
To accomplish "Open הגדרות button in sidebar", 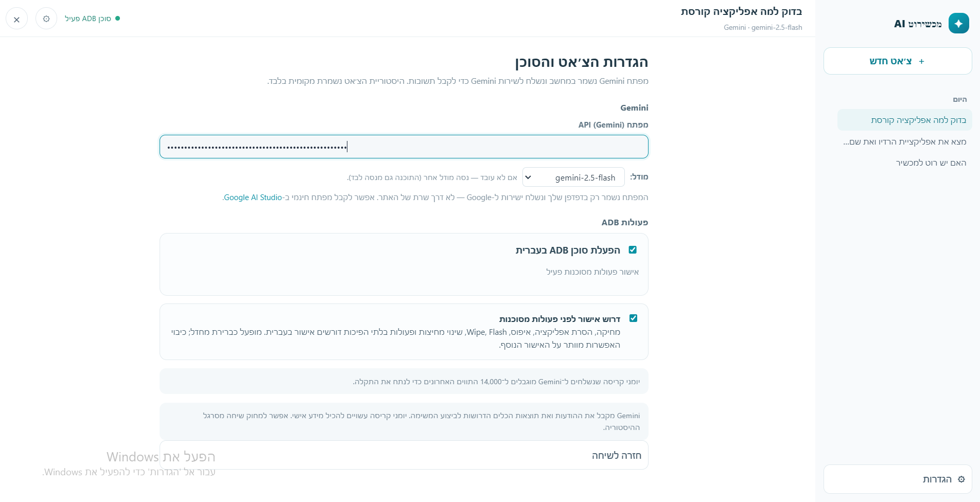I will [x=898, y=479].
